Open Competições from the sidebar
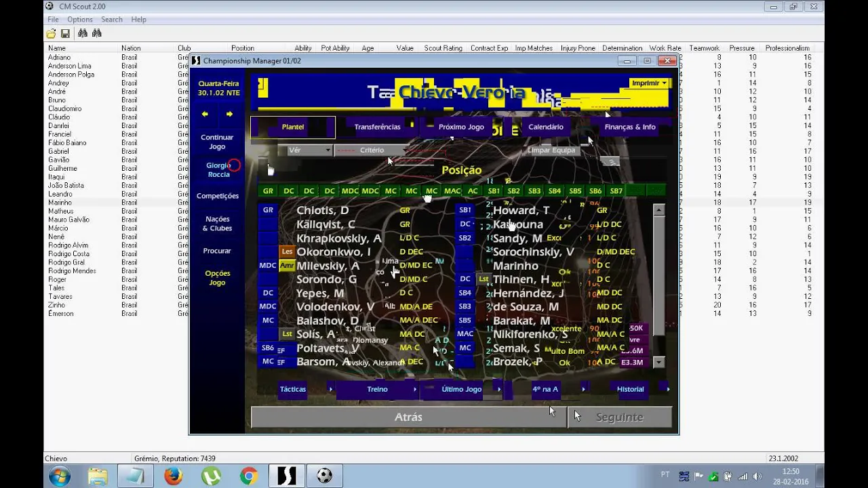The width and height of the screenshot is (868, 488). coord(218,196)
